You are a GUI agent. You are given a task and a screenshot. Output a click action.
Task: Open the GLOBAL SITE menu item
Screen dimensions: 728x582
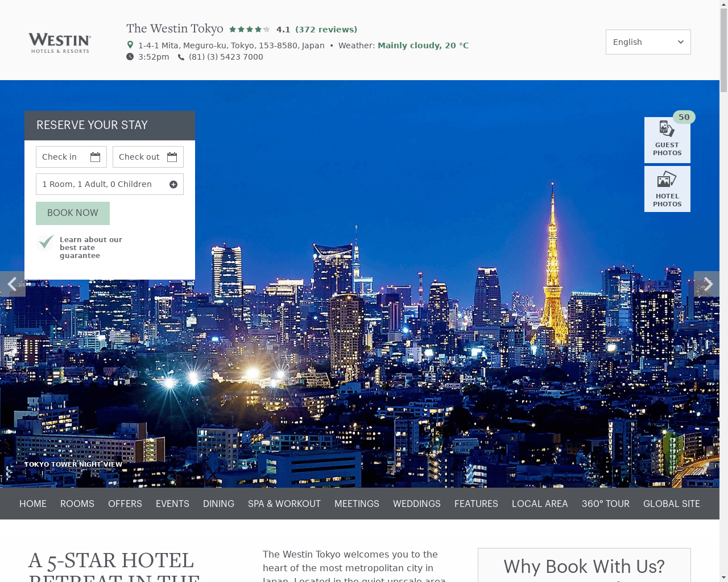pyautogui.click(x=672, y=504)
